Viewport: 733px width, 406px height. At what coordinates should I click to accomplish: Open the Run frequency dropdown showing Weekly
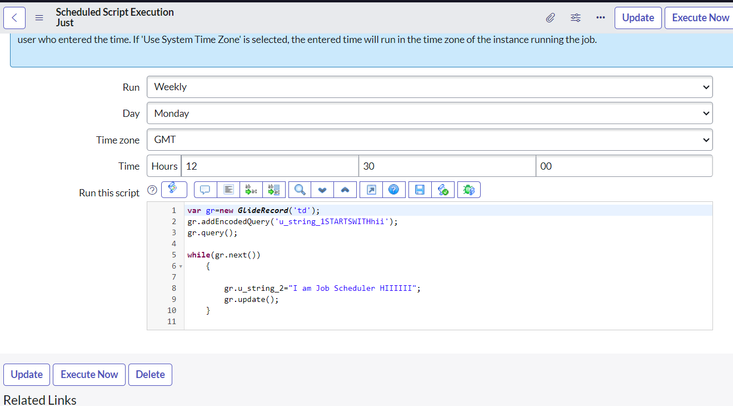pos(430,87)
